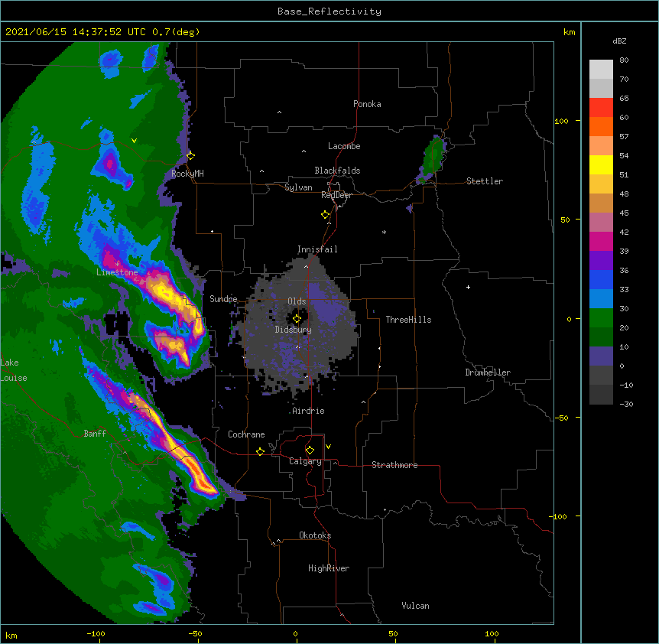
Task: Click the Sylvan label
Action: point(298,187)
